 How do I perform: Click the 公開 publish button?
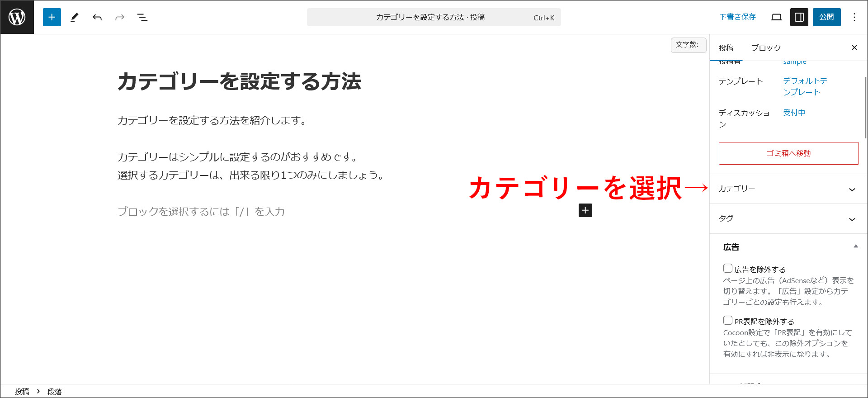826,17
